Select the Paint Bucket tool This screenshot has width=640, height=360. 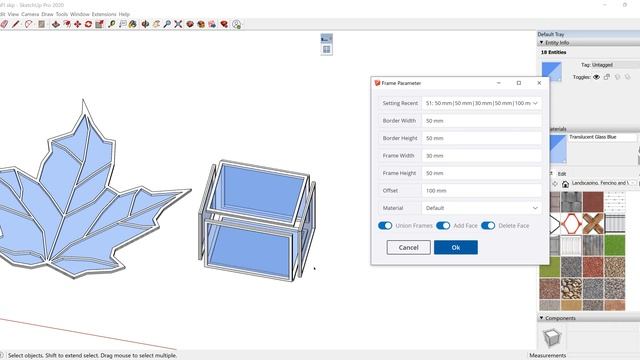tap(133, 24)
